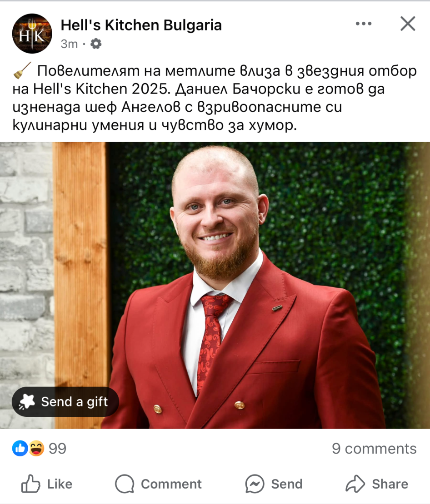This screenshot has width=430, height=504.
Task: Share the post using the arrow icon
Action: pyautogui.click(x=355, y=484)
